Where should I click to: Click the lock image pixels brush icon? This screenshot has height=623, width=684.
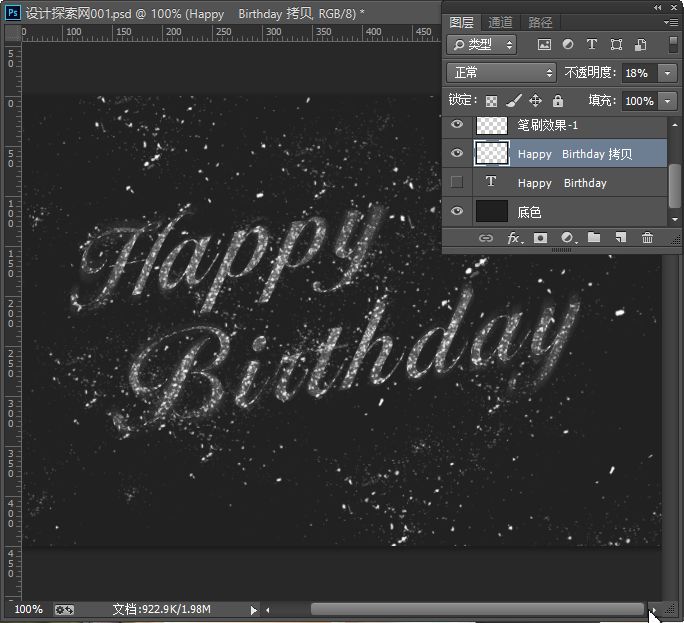(x=513, y=101)
